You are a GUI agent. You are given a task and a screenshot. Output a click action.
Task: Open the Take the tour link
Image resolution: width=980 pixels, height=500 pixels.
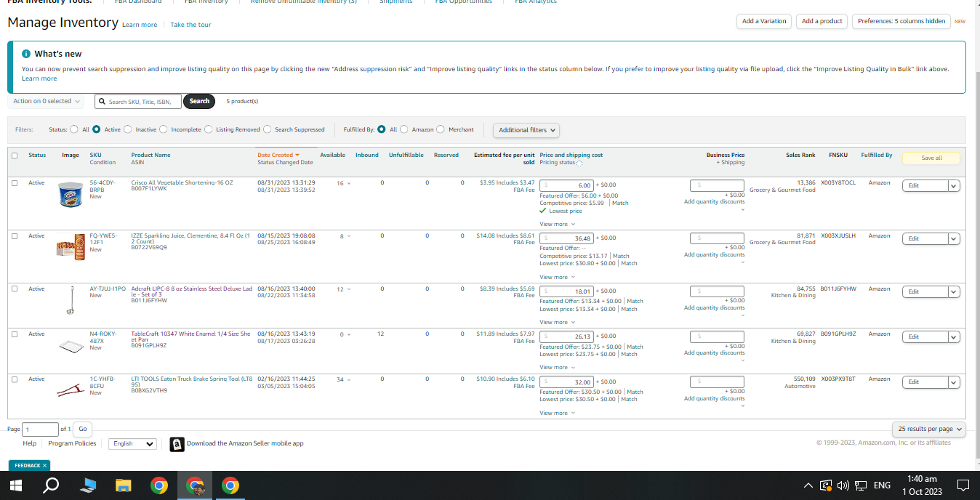(x=190, y=25)
